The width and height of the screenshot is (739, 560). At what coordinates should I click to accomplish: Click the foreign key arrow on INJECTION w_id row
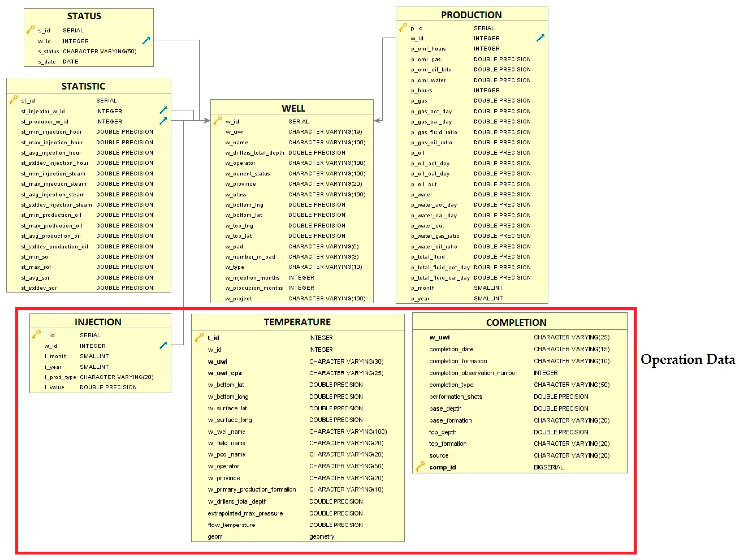point(163,345)
